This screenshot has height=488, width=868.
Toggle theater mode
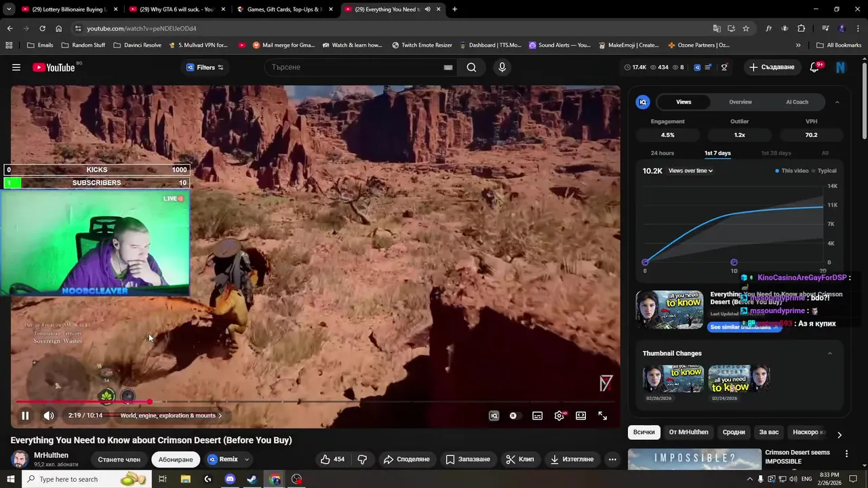[x=581, y=415]
